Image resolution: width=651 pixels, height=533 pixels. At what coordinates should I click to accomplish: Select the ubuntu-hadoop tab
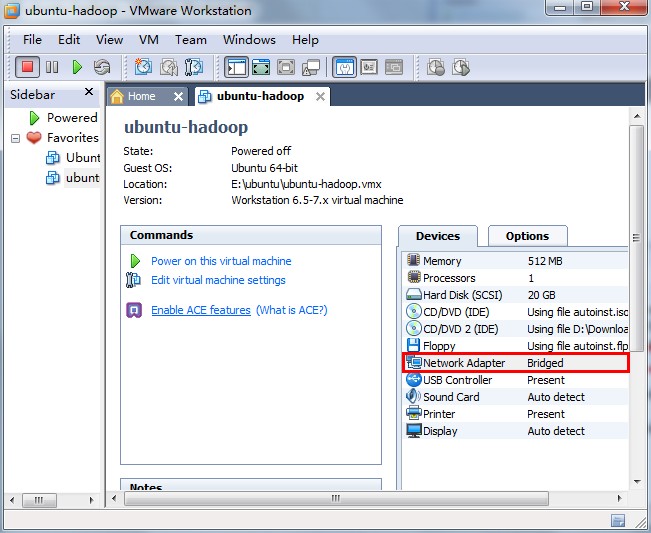coord(260,96)
